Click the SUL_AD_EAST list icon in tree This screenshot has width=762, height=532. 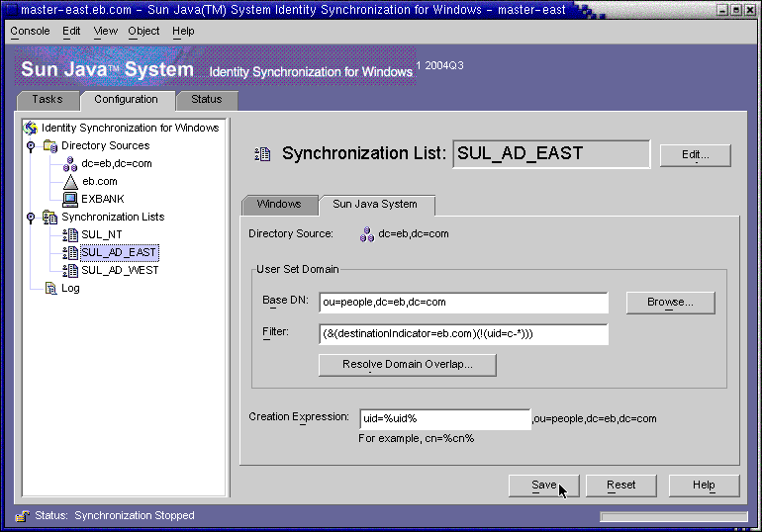pos(70,252)
